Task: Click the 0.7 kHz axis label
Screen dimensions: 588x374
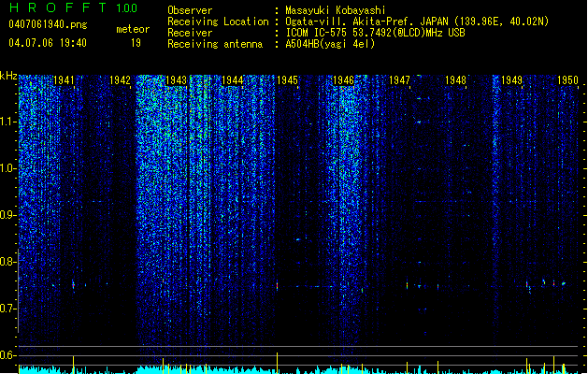Action: 7,309
